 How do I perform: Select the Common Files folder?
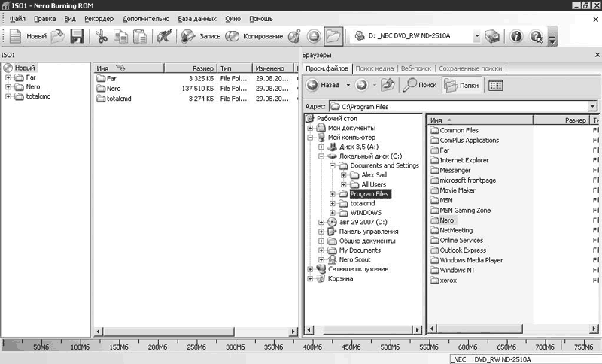(x=459, y=130)
